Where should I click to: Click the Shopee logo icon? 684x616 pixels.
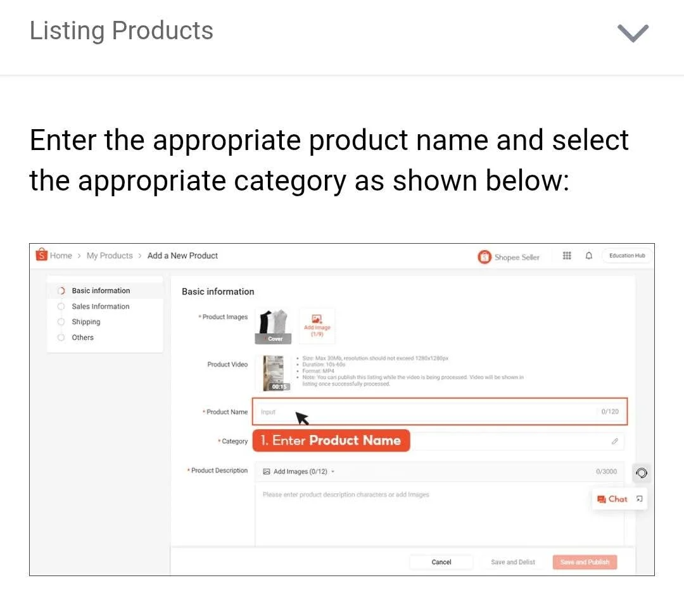[42, 255]
